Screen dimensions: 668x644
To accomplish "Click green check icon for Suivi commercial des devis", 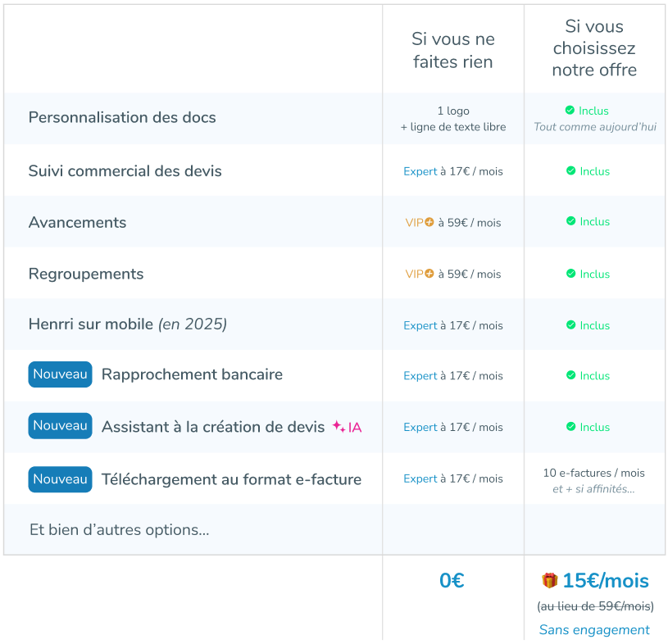I will click(570, 170).
